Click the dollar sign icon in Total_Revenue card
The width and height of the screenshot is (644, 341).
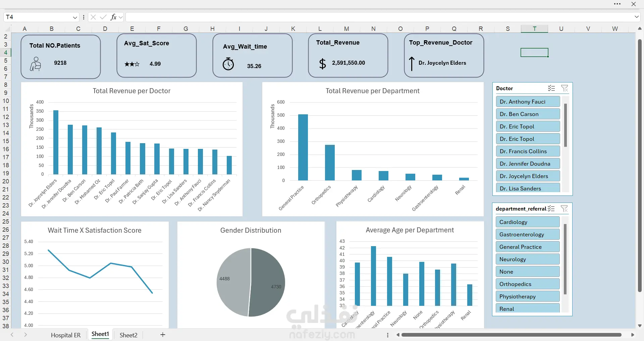coord(322,63)
